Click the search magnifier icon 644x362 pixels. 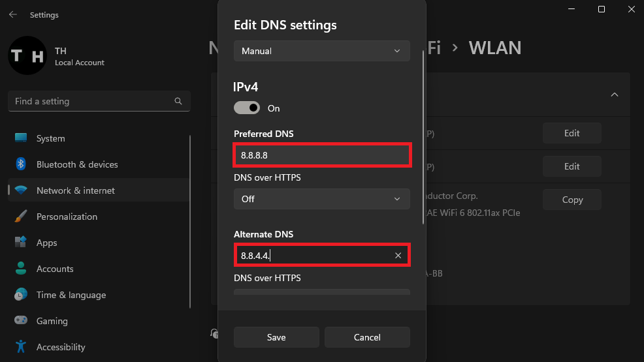(178, 102)
